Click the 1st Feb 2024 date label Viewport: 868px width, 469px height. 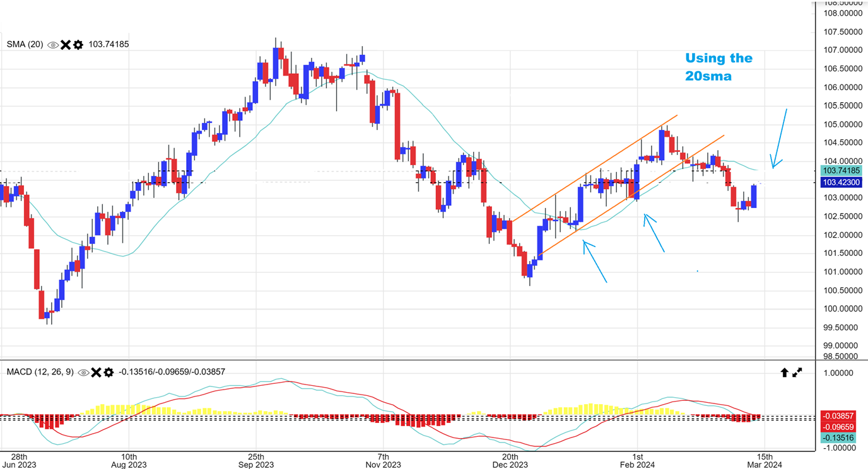point(637,460)
